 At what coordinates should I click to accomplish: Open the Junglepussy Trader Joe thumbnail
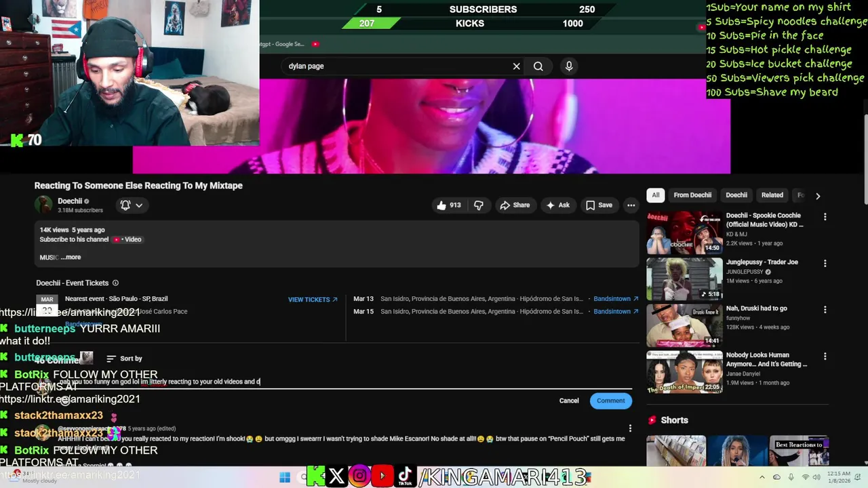coord(684,279)
